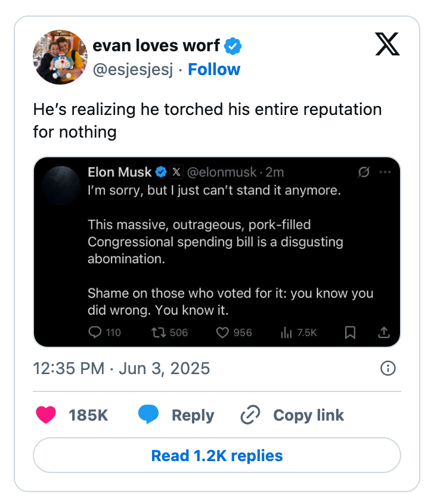Click the blue verified badge next to evan loves worf

233,44
